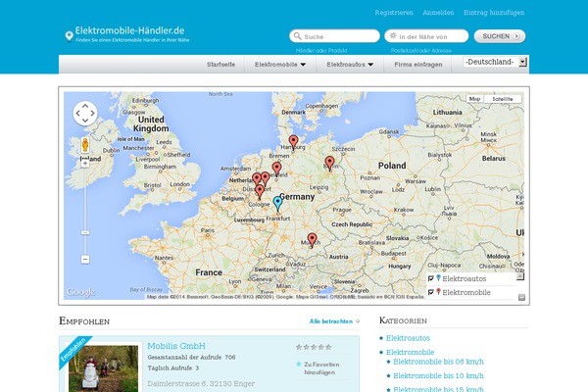This screenshot has height=392, width=588.
Task: Click the favorites star next to Mobilis GmbH
Action: (299, 364)
